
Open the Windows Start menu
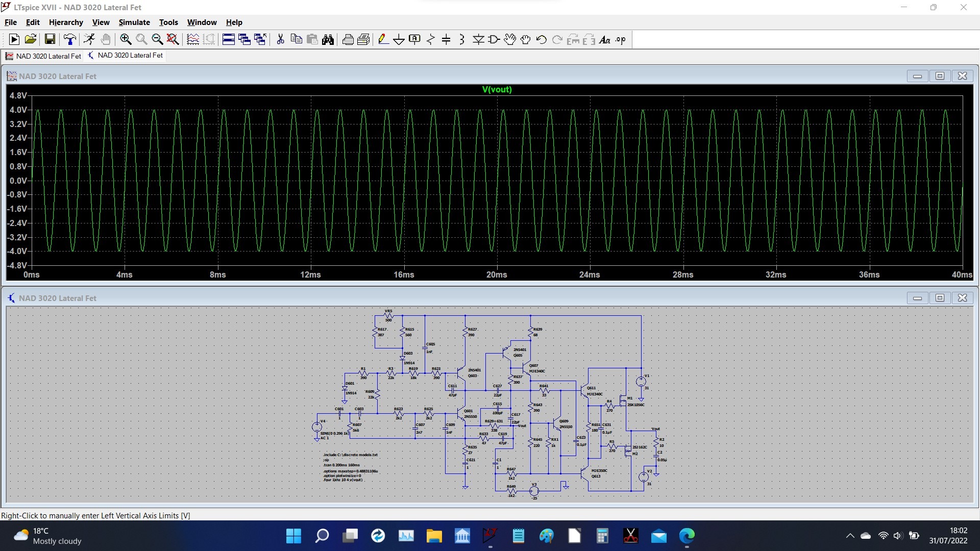click(x=293, y=536)
